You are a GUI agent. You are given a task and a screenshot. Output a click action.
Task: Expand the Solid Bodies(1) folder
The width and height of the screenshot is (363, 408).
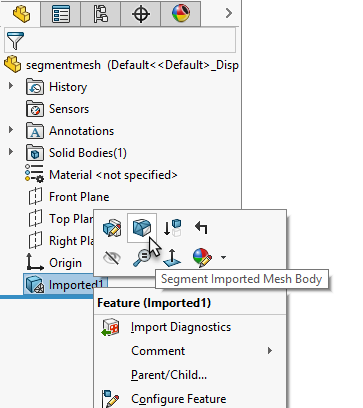click(x=11, y=152)
